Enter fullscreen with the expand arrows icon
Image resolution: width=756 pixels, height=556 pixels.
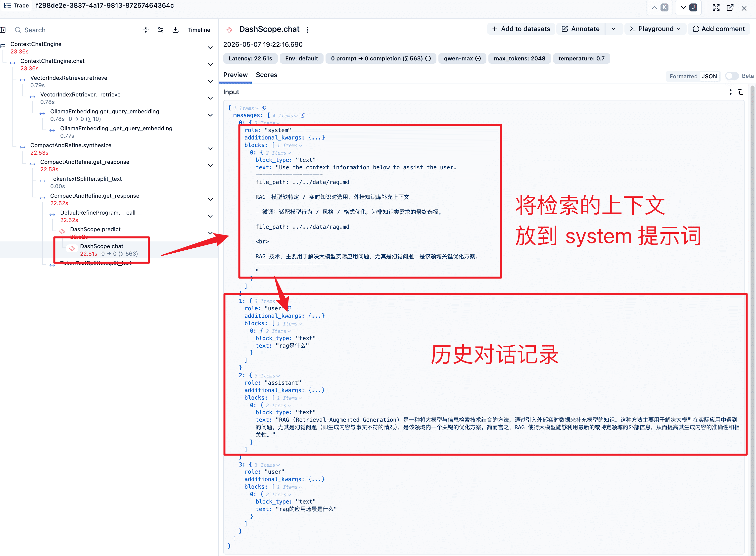716,8
